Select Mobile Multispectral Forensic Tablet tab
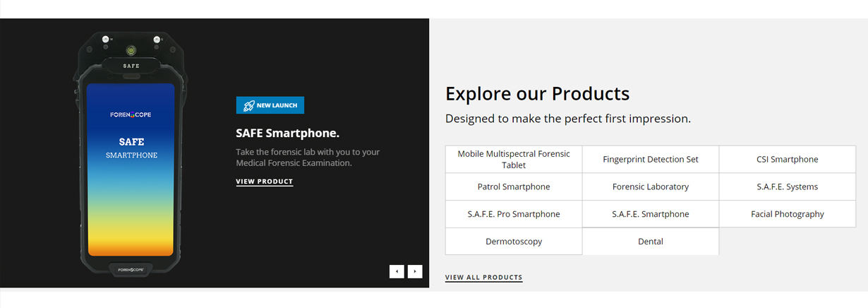The width and height of the screenshot is (868, 308). coord(514,159)
